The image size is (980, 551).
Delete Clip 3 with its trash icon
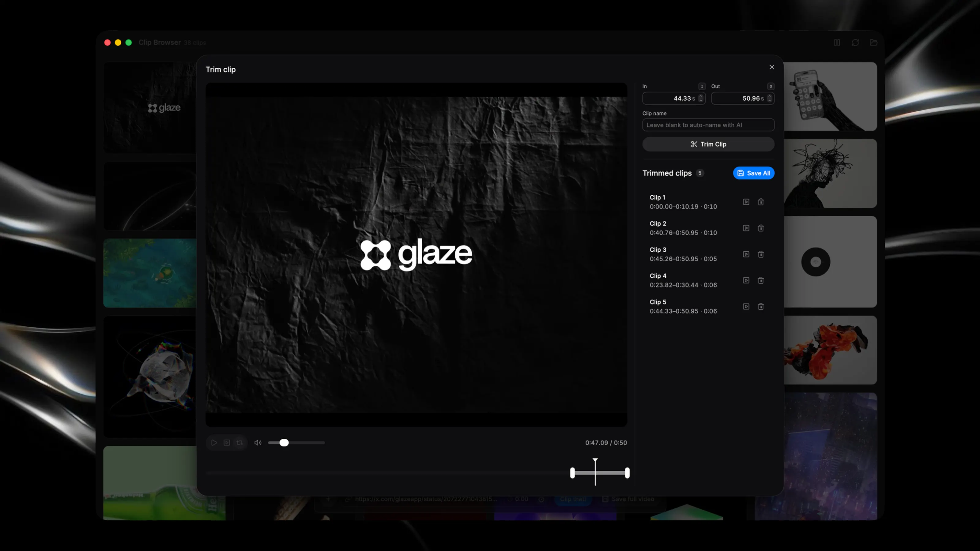tap(761, 254)
